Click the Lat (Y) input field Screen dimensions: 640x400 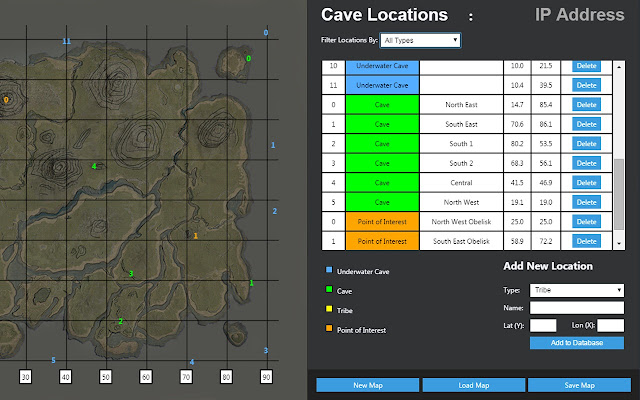click(x=543, y=325)
